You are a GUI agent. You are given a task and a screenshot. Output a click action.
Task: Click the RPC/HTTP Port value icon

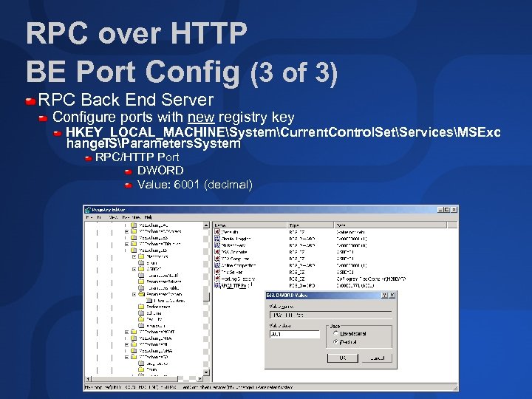[x=217, y=286]
